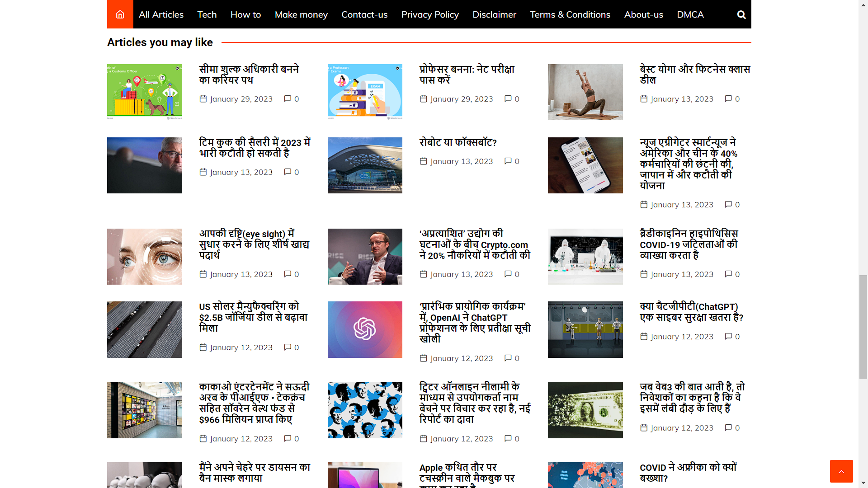Click the Twitter bird collage thumbnail
The width and height of the screenshot is (868, 488).
tap(365, 410)
